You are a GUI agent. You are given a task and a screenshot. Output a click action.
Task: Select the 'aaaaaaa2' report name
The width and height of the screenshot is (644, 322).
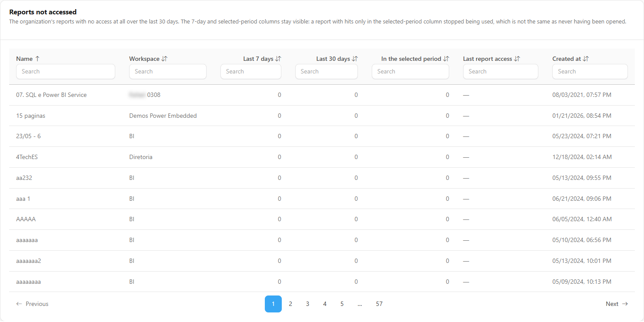point(28,261)
